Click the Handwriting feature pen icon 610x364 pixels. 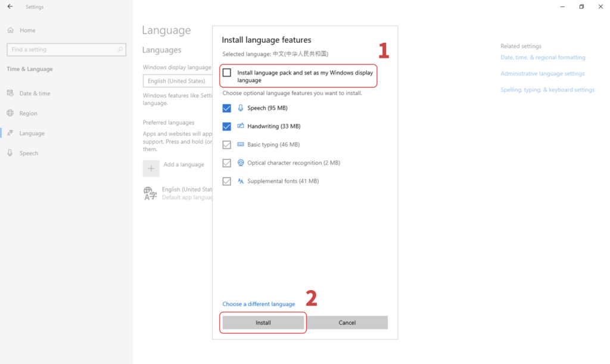click(x=241, y=126)
